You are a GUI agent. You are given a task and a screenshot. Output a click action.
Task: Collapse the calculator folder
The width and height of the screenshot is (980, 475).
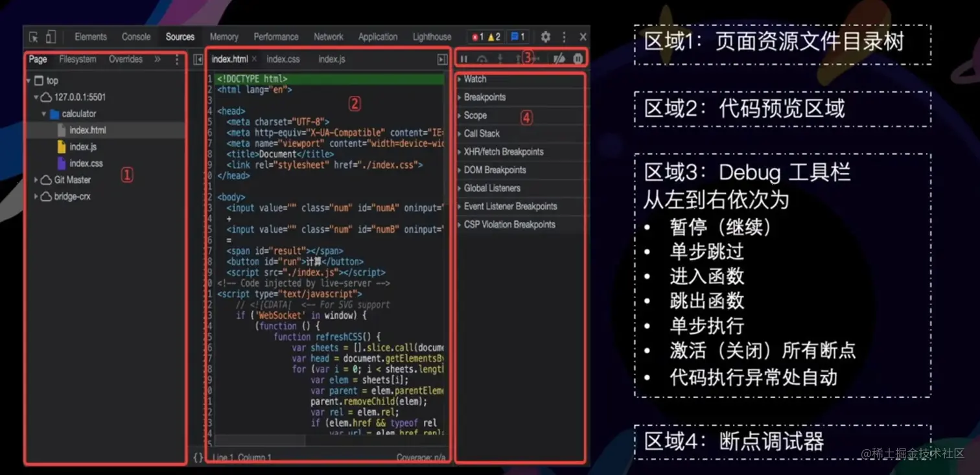(x=44, y=114)
